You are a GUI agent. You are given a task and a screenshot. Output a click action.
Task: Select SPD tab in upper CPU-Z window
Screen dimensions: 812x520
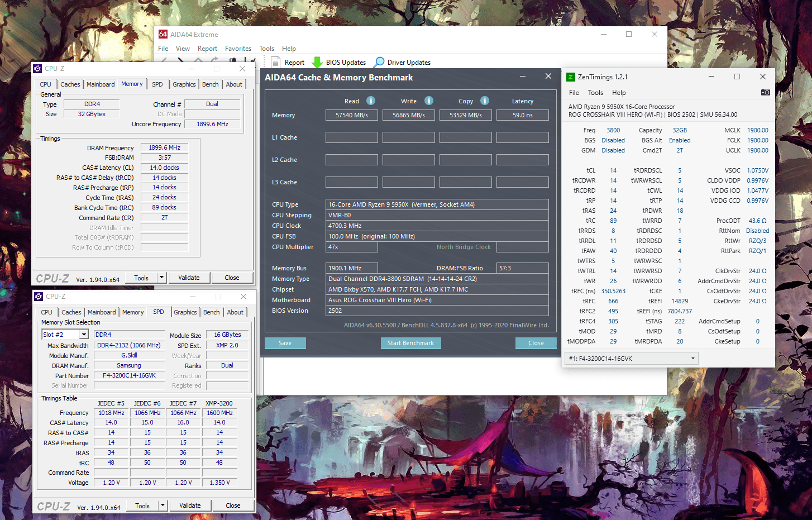click(x=157, y=84)
